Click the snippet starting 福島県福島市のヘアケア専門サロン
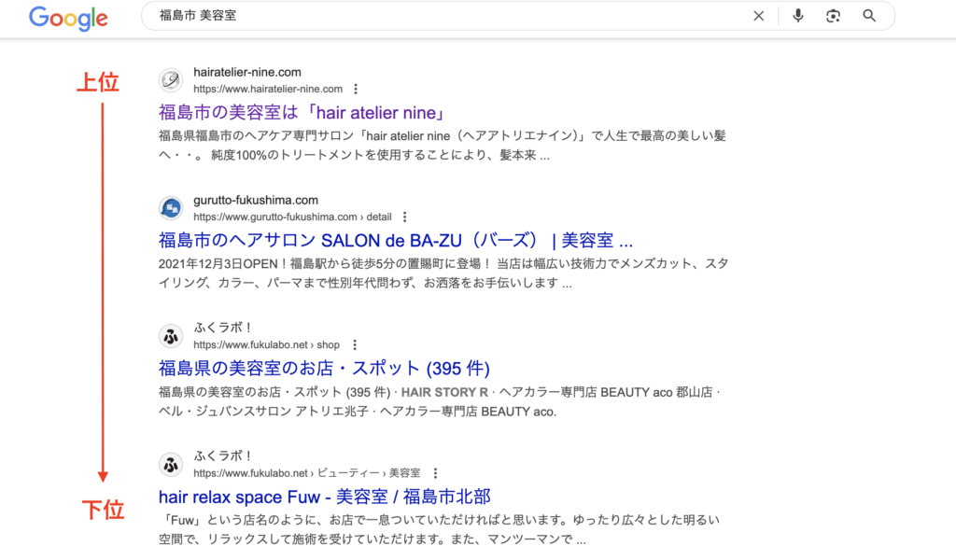This screenshot has width=956, height=560. coord(442,146)
